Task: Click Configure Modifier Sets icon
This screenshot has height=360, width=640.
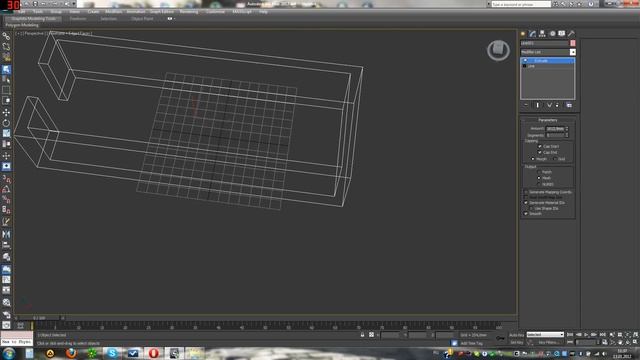Action: 569,105
